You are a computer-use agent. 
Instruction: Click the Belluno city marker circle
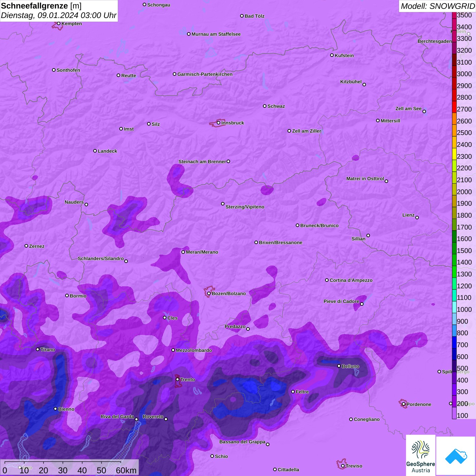coord(339,366)
